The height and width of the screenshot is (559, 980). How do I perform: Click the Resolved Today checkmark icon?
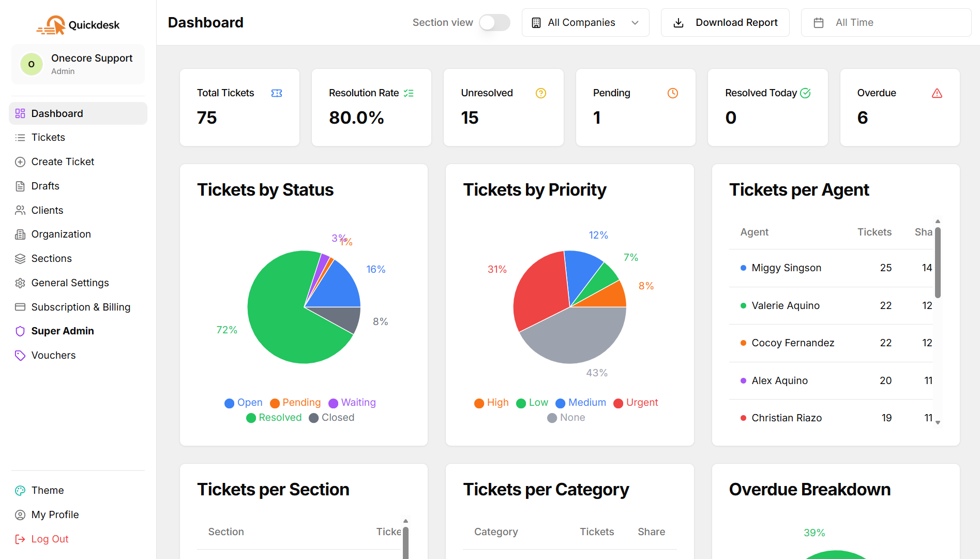pos(805,93)
